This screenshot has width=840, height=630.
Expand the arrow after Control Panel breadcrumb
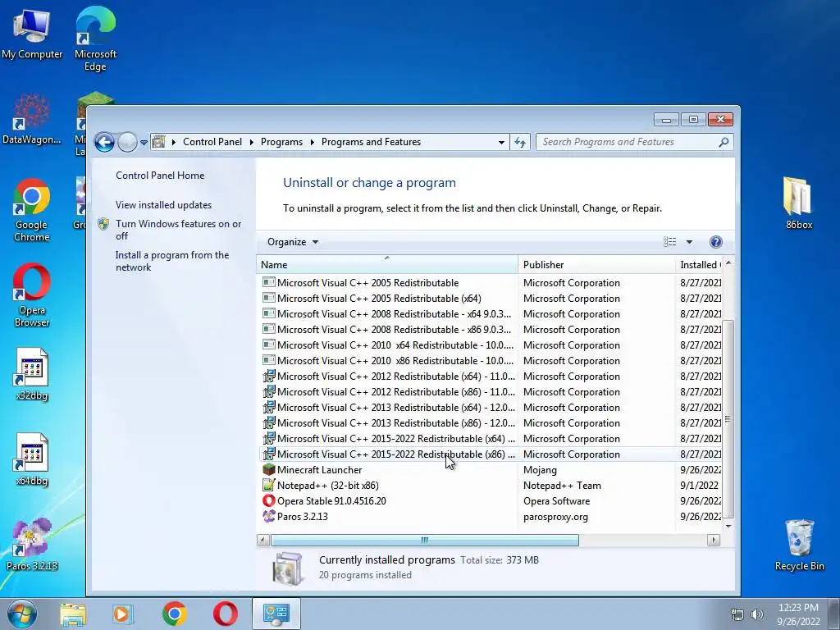click(251, 142)
